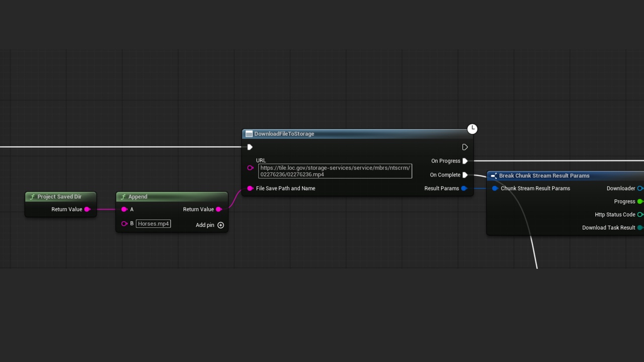This screenshot has height=362, width=644.
Task: Click the Result Params blue output pin
Action: pyautogui.click(x=464, y=189)
